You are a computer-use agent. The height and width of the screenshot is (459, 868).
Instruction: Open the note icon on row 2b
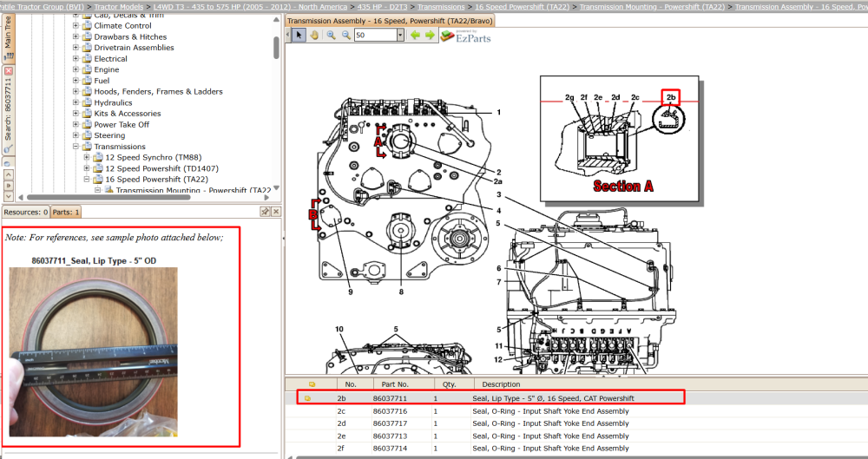[x=308, y=398]
